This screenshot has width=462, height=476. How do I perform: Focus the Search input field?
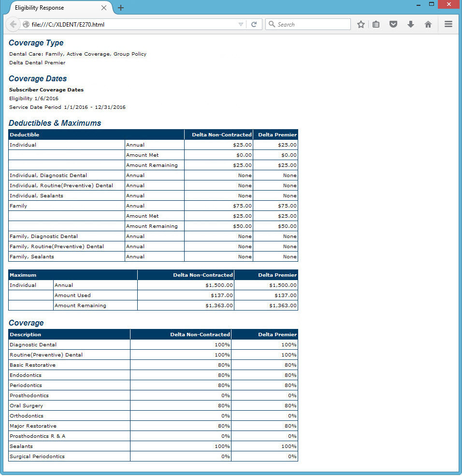pyautogui.click(x=308, y=24)
